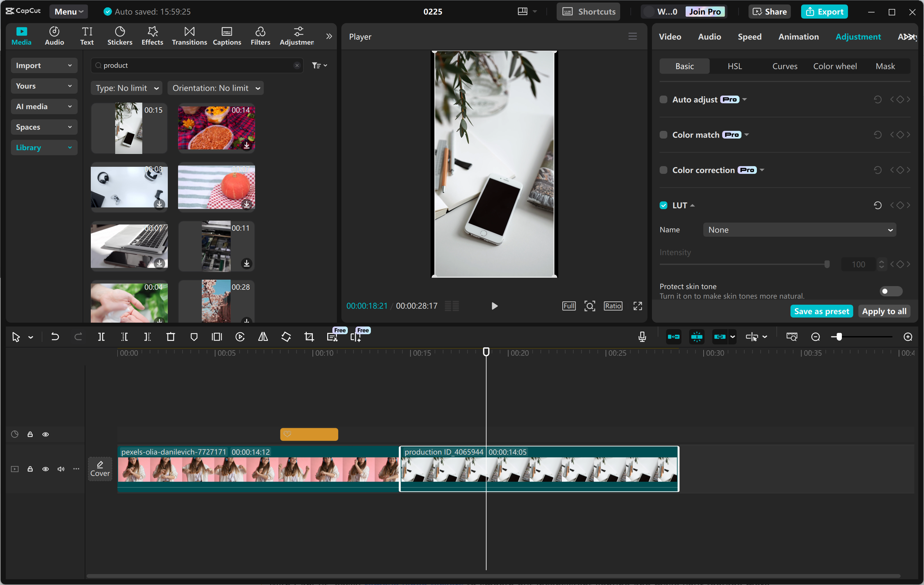Open the Transitions panel
924x585 pixels.
pos(189,36)
